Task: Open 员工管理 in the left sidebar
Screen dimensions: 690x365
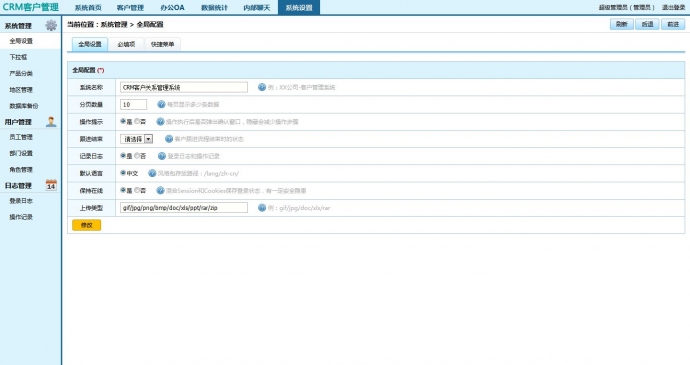Action: pos(21,137)
